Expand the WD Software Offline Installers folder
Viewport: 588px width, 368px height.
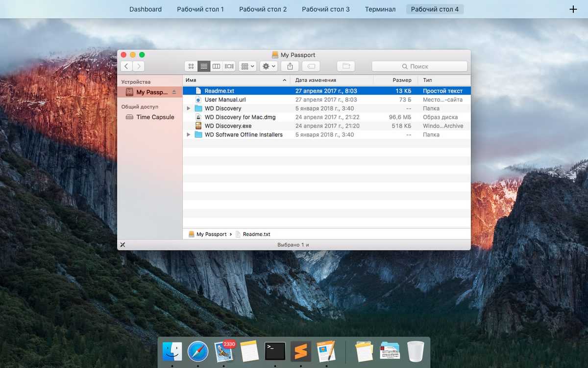pos(189,135)
